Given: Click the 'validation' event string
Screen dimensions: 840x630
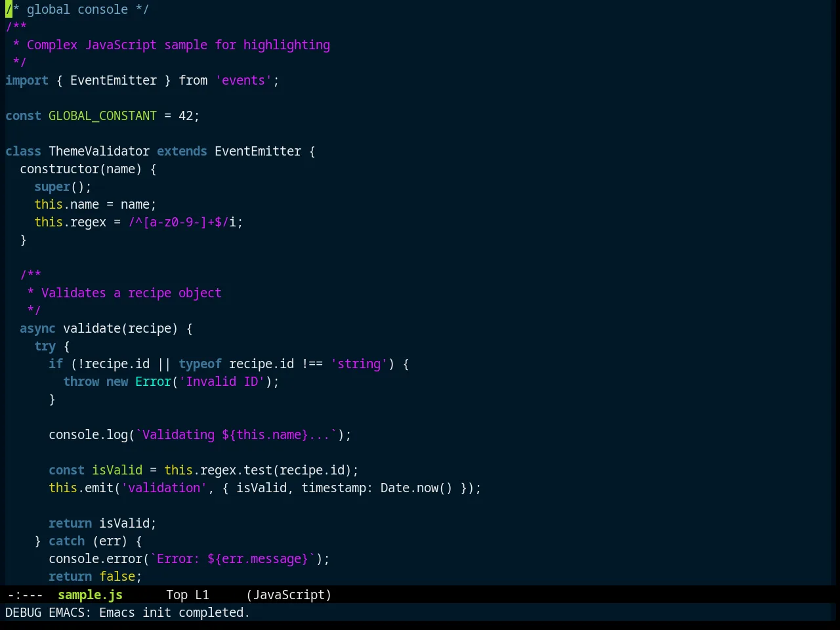Looking at the screenshot, I should [x=164, y=488].
